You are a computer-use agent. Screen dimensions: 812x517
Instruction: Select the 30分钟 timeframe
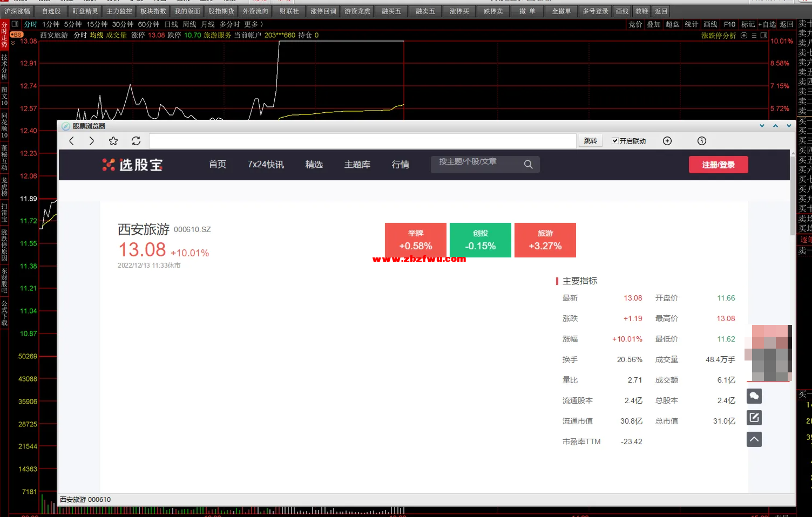(123, 24)
